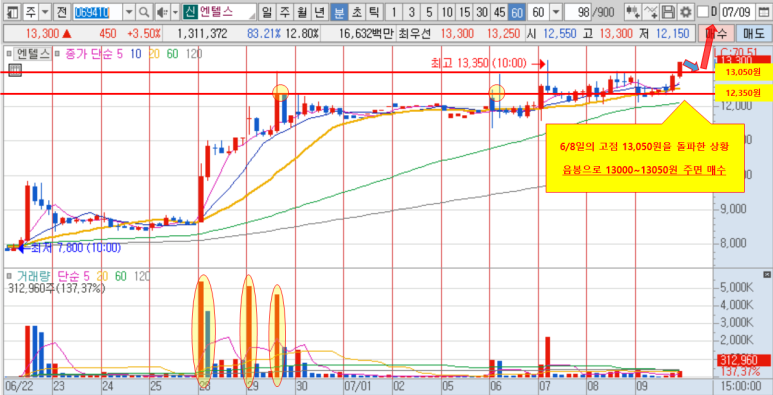
Task: Open the add line indicator tool
Action: [651, 12]
